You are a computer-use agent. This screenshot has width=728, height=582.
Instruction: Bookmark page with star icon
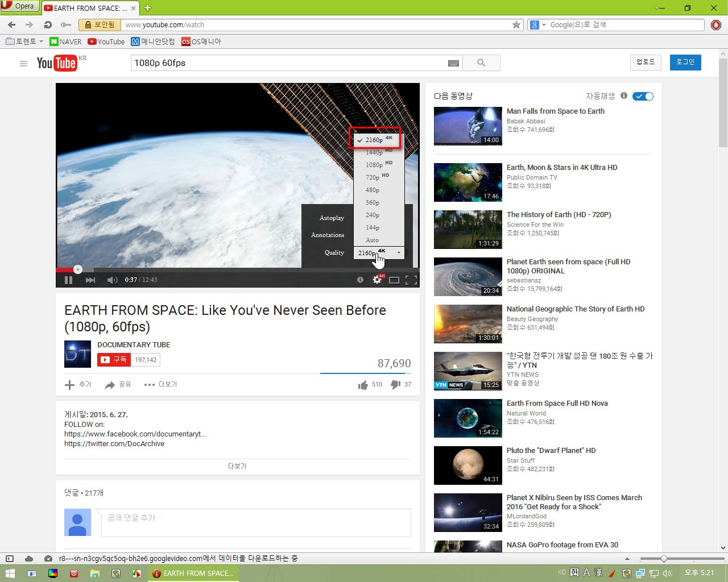(x=516, y=24)
